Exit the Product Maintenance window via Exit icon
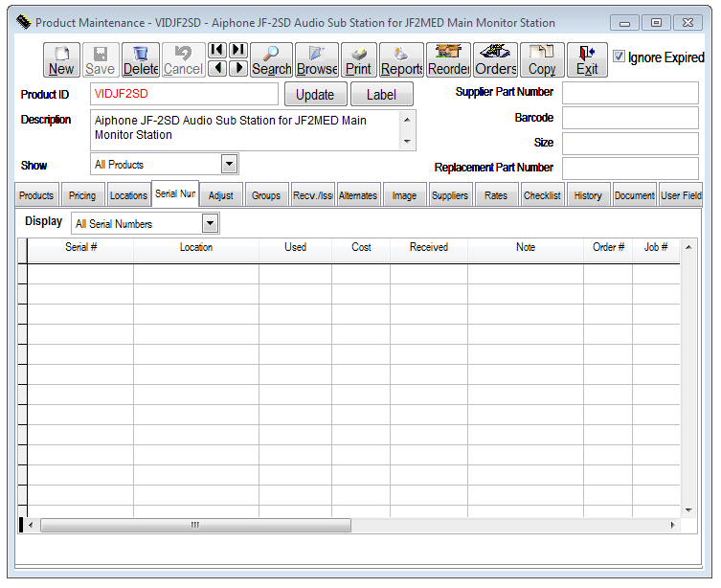The image size is (721, 588). (x=587, y=59)
